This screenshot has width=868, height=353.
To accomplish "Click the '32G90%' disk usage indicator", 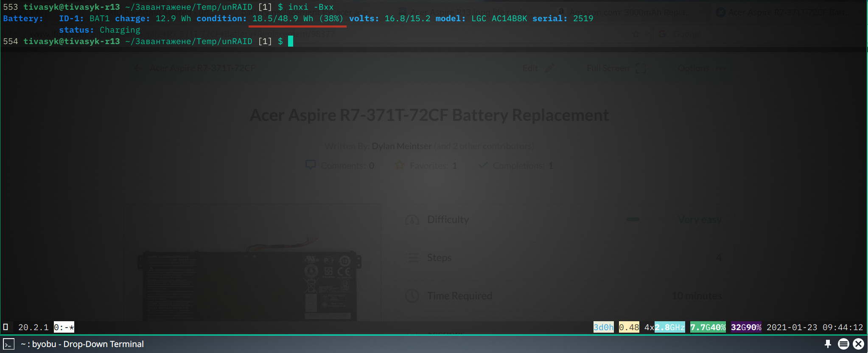I will 746,327.
